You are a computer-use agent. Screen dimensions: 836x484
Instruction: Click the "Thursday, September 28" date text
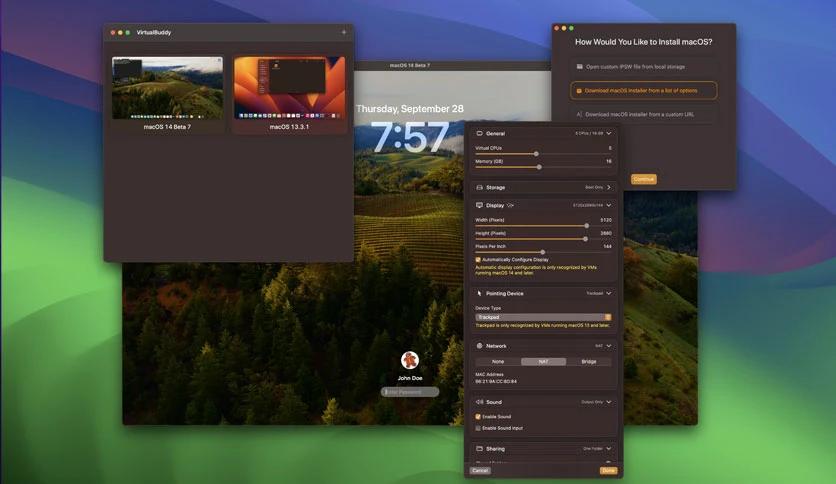[x=409, y=109]
